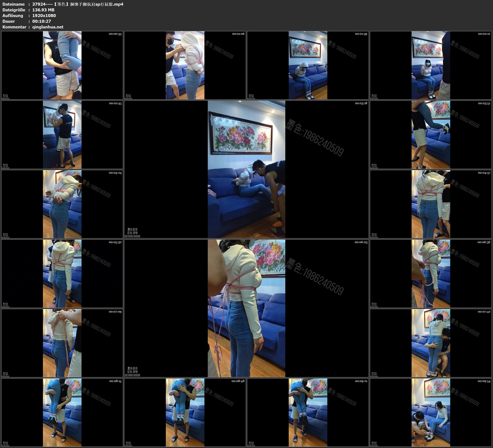This screenshot has height=448, width=493.
Task: Select the thumbnail stamped 00:03:51
Action: click(x=431, y=134)
